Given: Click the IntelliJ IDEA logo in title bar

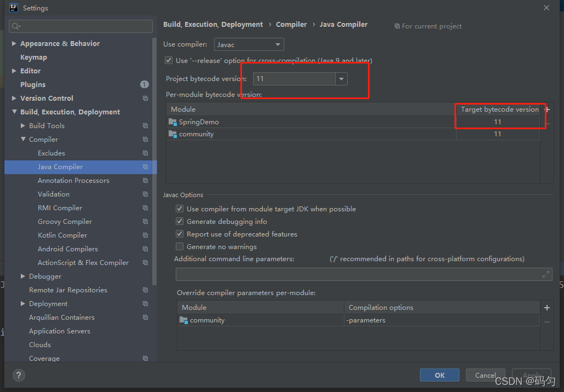Looking at the screenshot, I should [x=14, y=8].
